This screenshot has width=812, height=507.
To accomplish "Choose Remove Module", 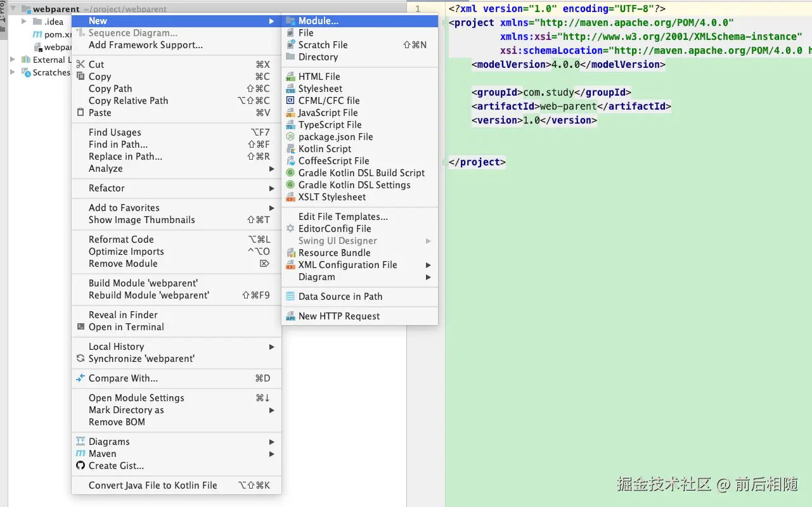I will pyautogui.click(x=176, y=264).
